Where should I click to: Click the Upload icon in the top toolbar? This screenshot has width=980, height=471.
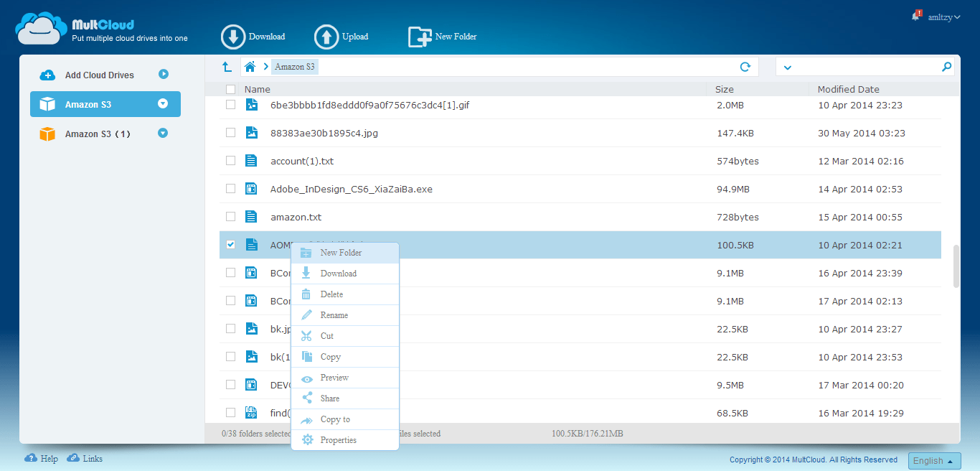[x=326, y=36]
